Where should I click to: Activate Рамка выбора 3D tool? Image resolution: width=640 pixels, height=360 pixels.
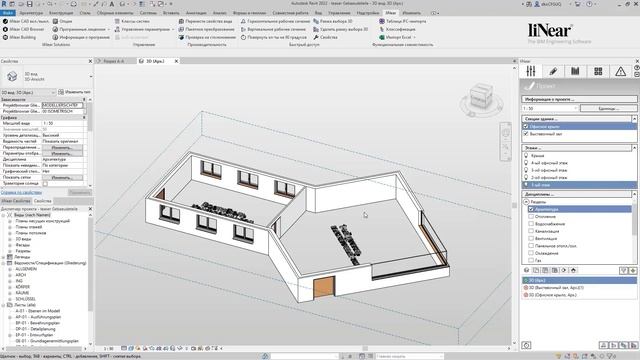click(333, 21)
